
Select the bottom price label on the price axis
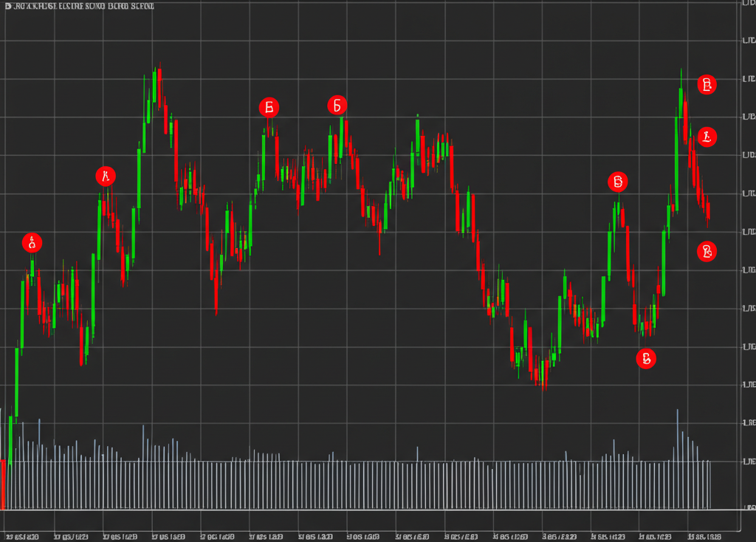pos(748,508)
